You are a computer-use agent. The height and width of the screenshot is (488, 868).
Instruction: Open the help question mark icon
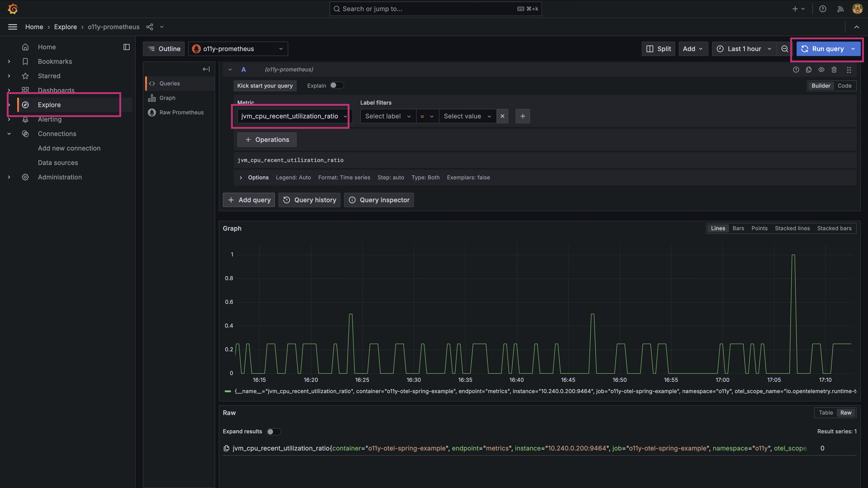tap(823, 9)
